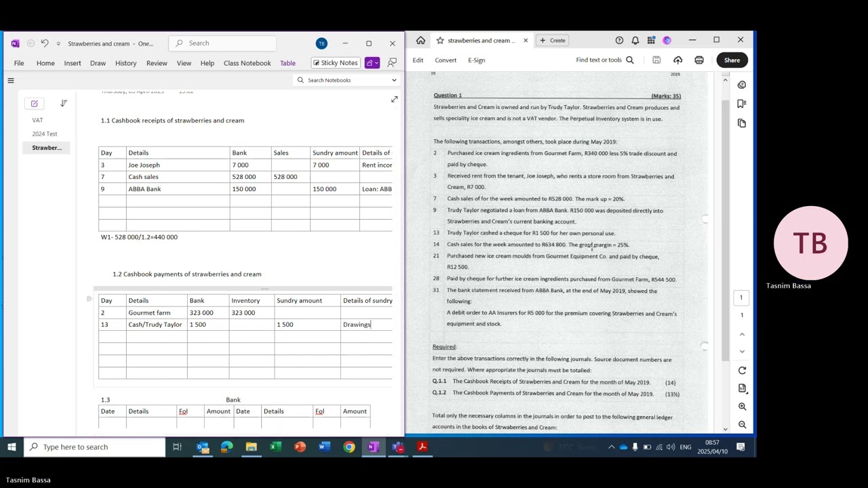Click the Cash/Trudy Taylor cell
The height and width of the screenshot is (488, 868).
[156, 325]
